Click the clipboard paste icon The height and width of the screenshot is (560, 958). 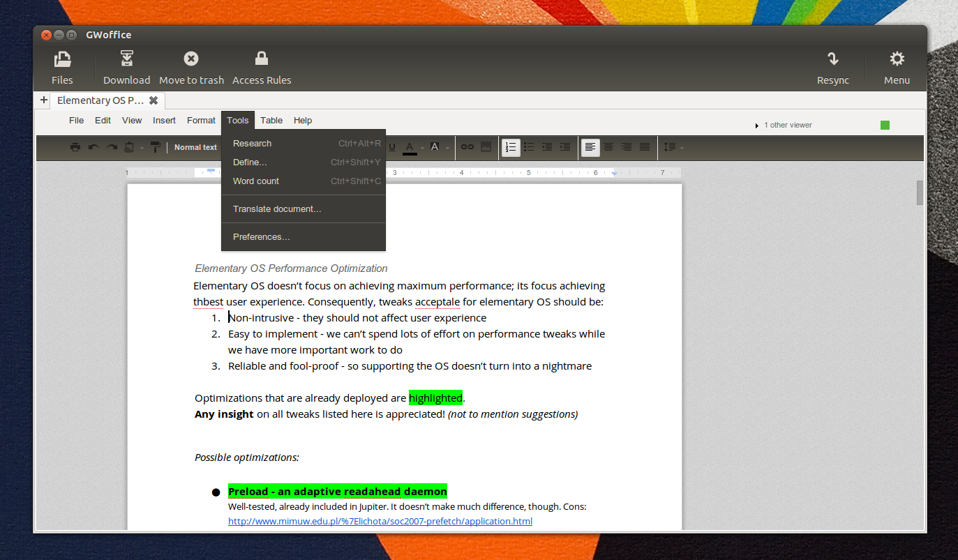[x=129, y=147]
